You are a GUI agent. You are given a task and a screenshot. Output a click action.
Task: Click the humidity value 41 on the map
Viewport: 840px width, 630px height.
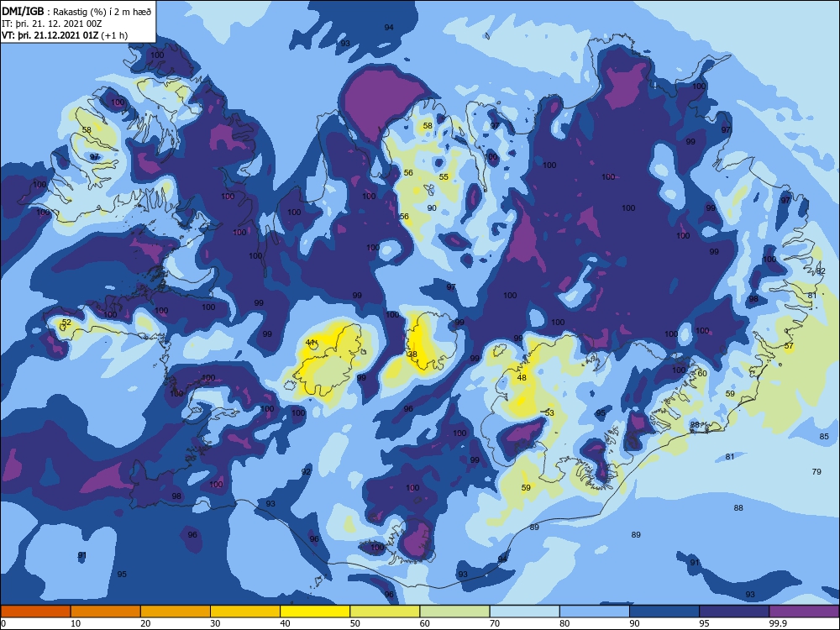(310, 343)
